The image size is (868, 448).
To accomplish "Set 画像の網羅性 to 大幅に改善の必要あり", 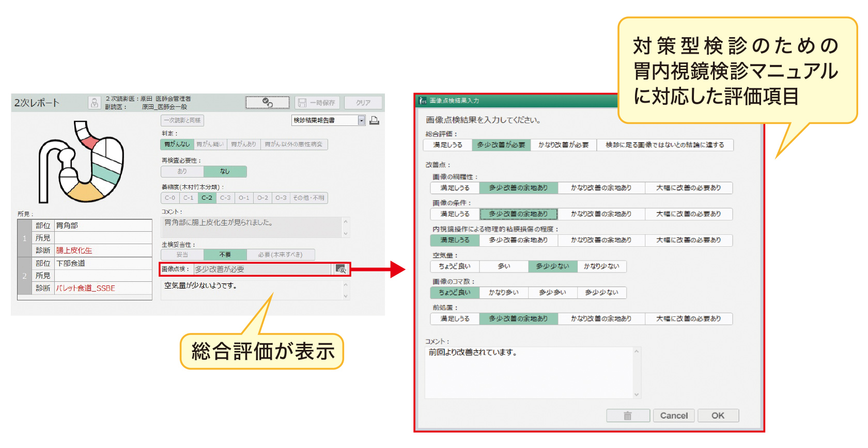I will (x=688, y=188).
